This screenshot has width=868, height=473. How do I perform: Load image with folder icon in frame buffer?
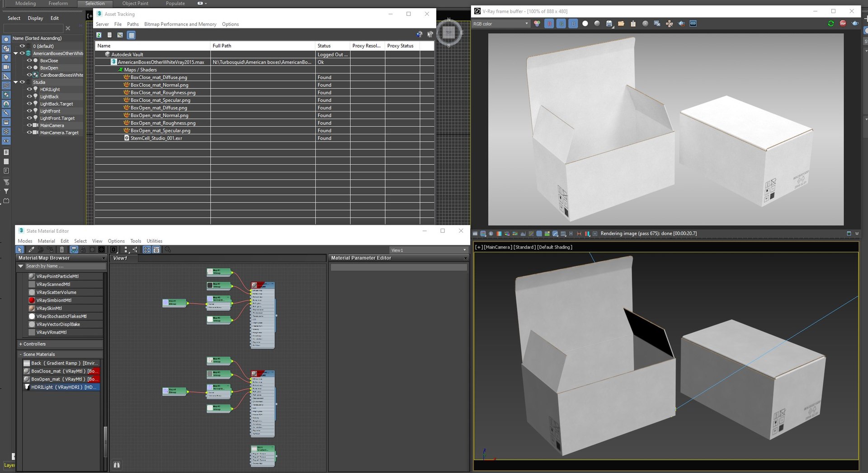tap(621, 23)
